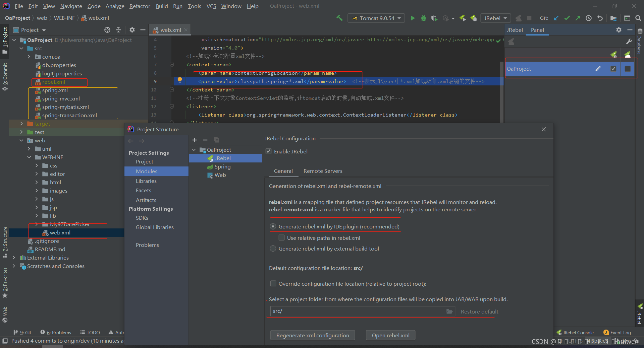The width and height of the screenshot is (644, 348).
Task: Open Global Libraries under Platform Settings
Action: (155, 227)
